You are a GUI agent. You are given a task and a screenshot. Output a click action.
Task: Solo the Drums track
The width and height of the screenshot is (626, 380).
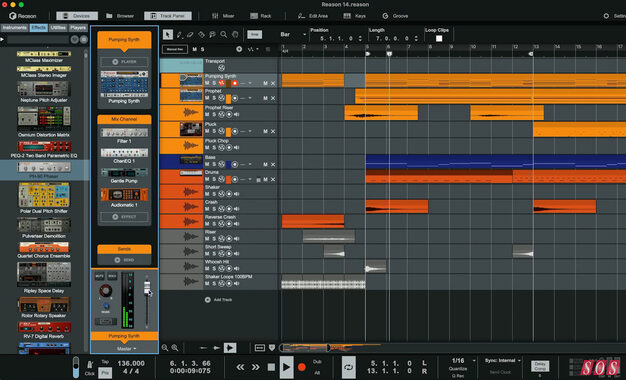click(x=214, y=179)
